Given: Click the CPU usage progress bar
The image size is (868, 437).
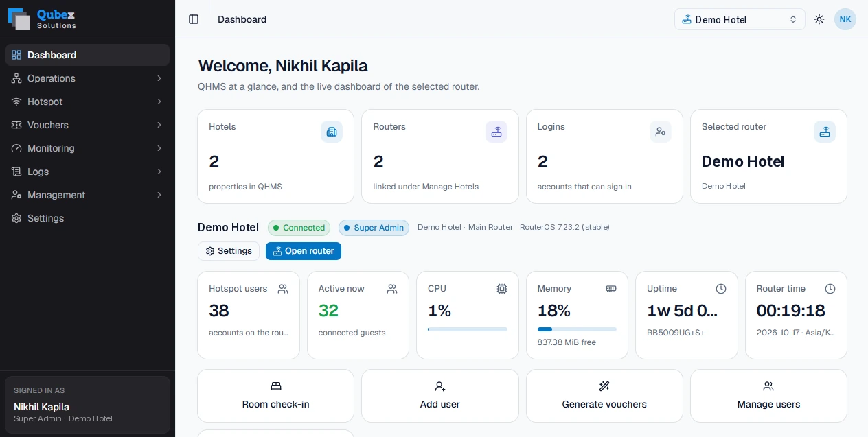Looking at the screenshot, I should (468, 329).
